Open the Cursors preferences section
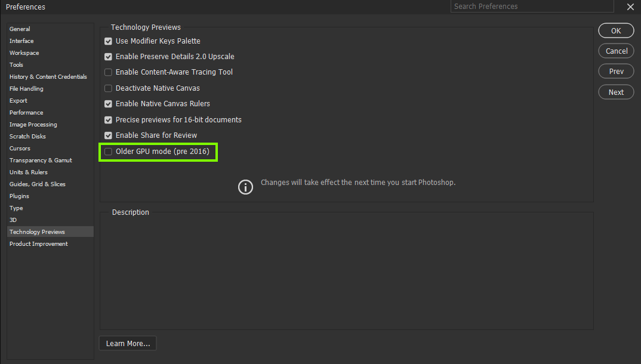Screen dimensions: 641x364 point(19,148)
